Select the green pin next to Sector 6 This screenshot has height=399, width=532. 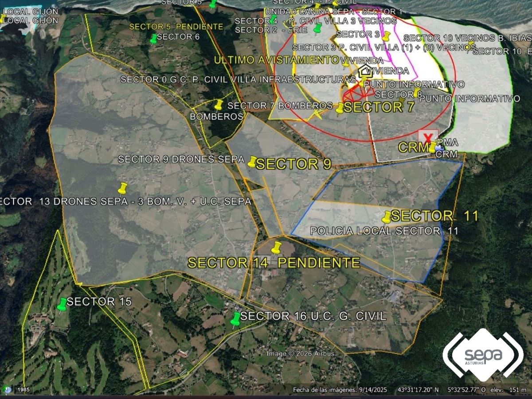[153, 39]
